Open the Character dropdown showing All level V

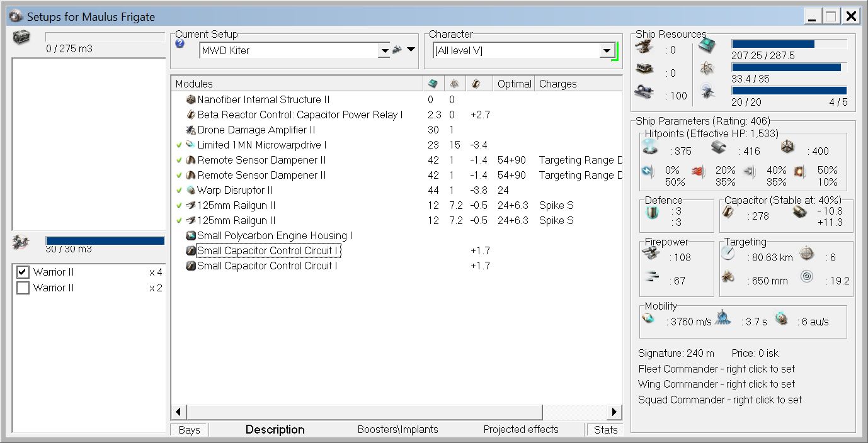(x=607, y=50)
